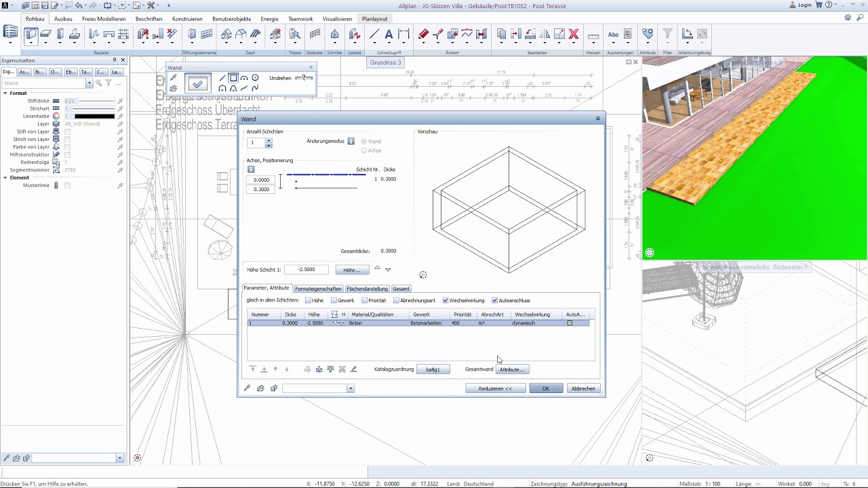Select the Schnitte section tool

335,34
